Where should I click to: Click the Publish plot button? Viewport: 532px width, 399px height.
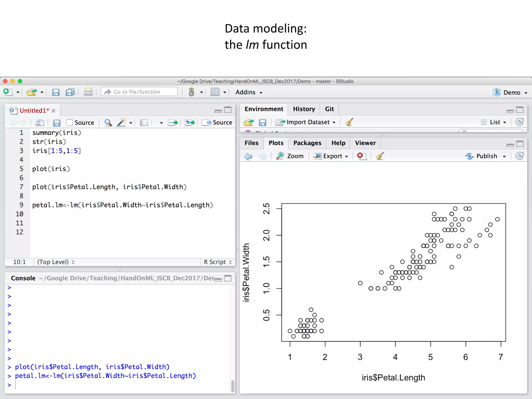click(x=481, y=156)
